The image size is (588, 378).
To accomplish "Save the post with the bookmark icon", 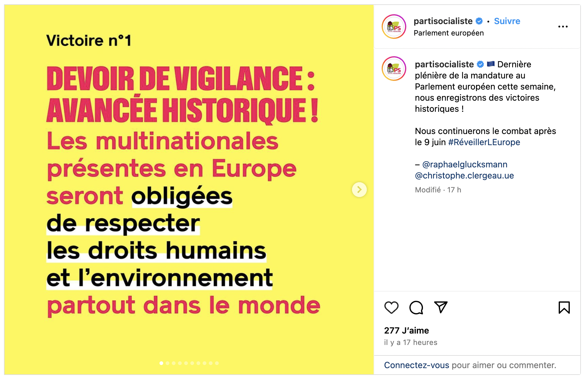I will [564, 307].
